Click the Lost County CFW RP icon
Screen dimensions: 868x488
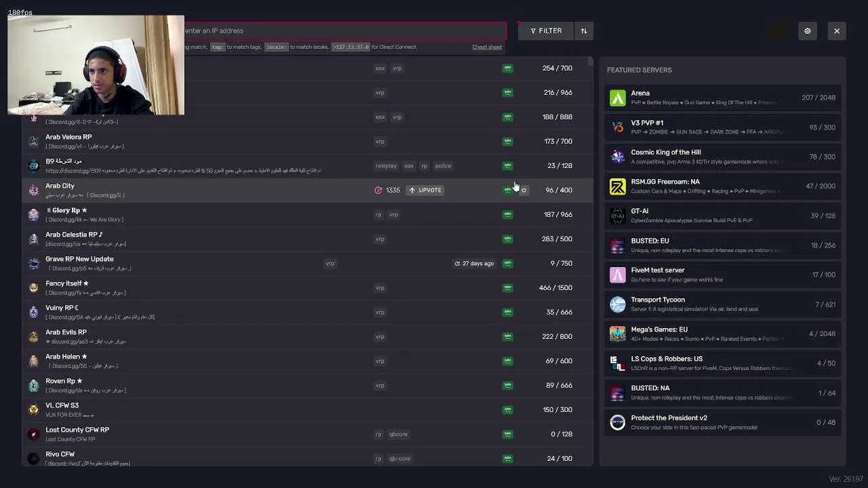(34, 434)
